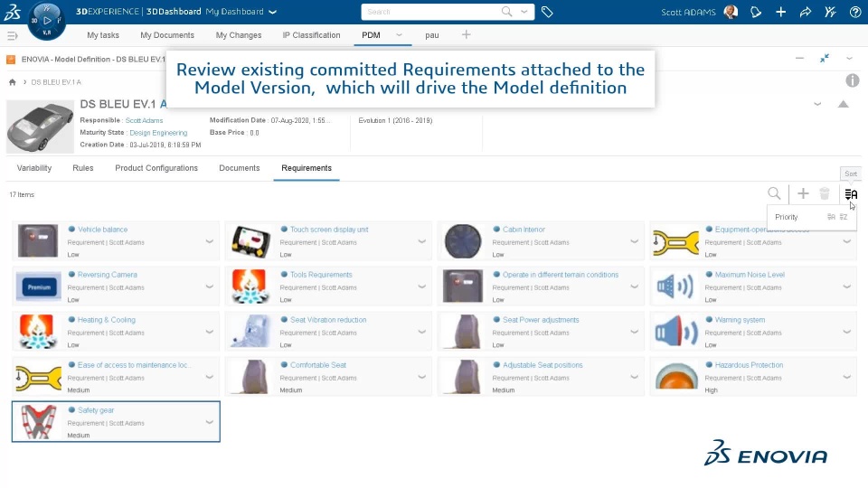The image size is (868, 488).
Task: Open Seat Power adjustments requirement
Action: (x=541, y=320)
